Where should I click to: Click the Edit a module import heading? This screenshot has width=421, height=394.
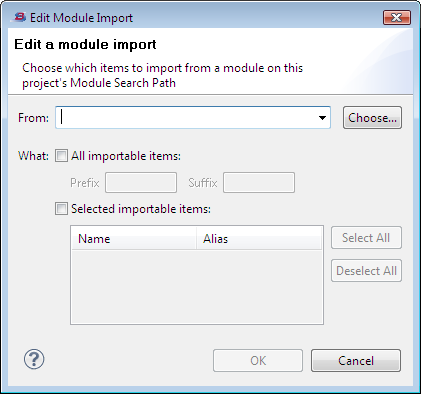(x=85, y=44)
